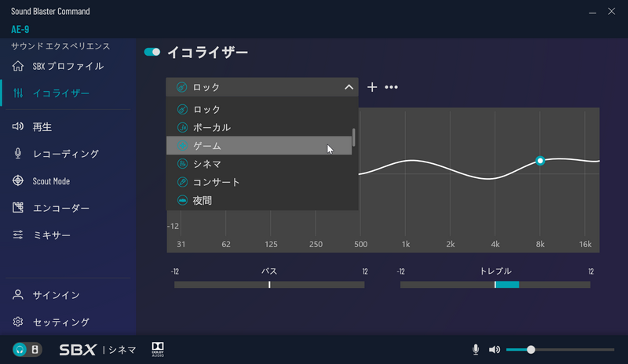Select シネマ preset in list
This screenshot has height=364, width=628.
click(259, 164)
